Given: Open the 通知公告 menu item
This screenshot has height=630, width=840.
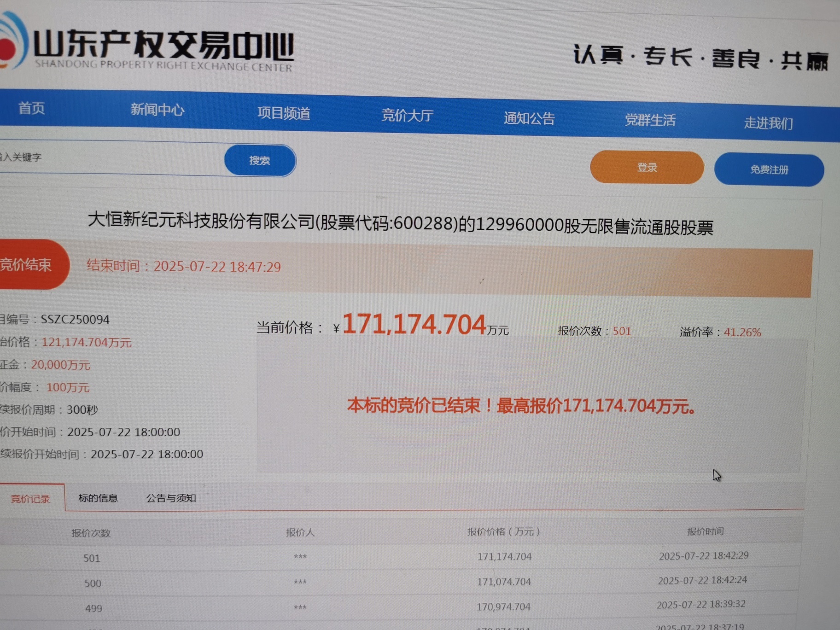Looking at the screenshot, I should [x=529, y=118].
